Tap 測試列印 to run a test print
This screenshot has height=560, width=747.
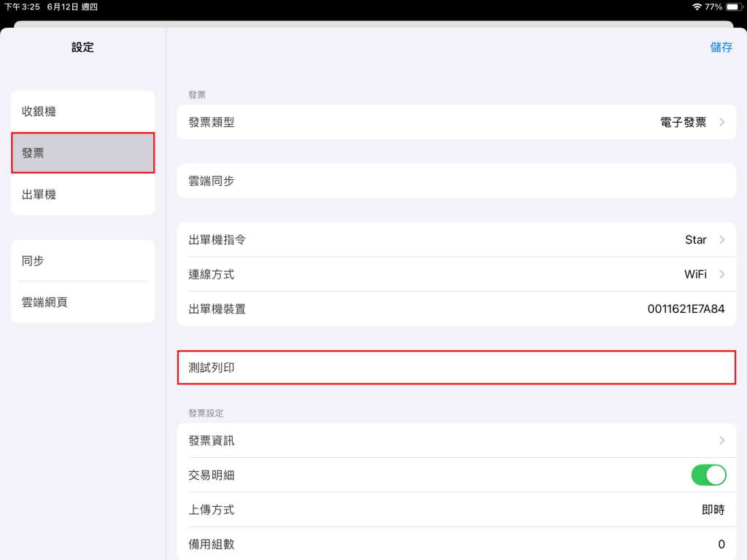(x=457, y=367)
